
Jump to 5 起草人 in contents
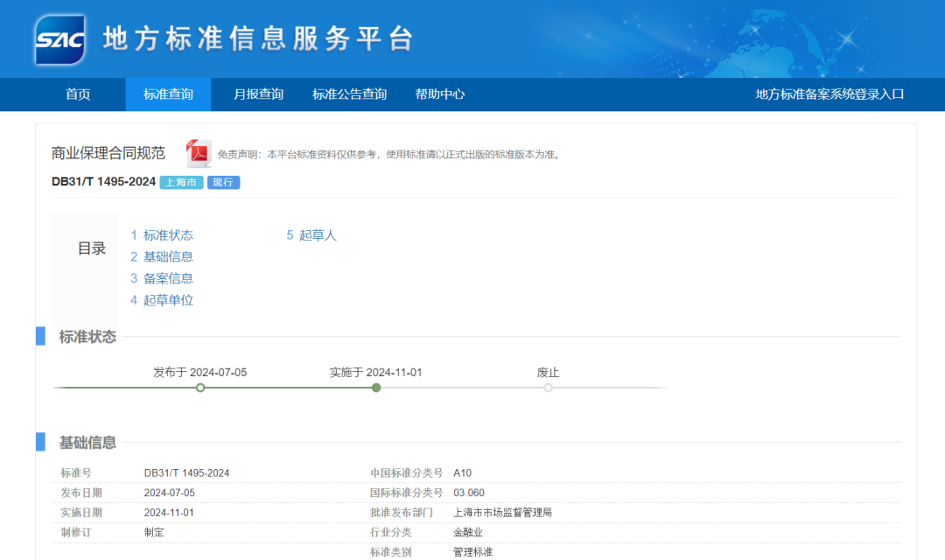(311, 235)
